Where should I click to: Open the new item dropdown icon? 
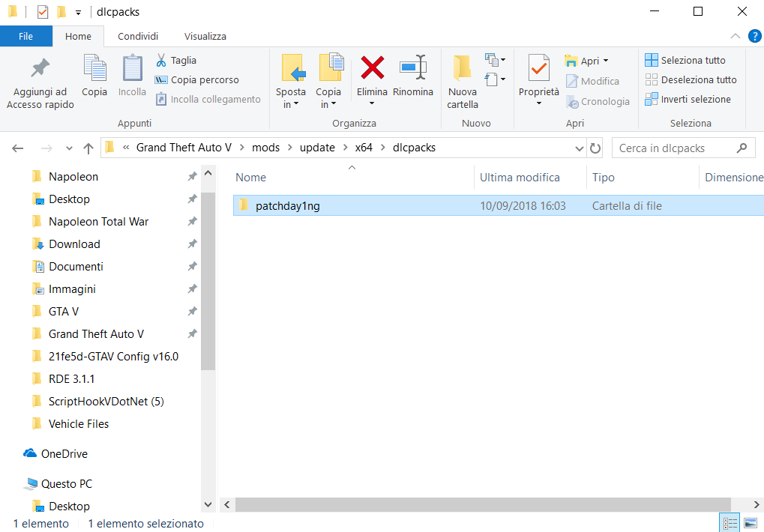click(495, 60)
